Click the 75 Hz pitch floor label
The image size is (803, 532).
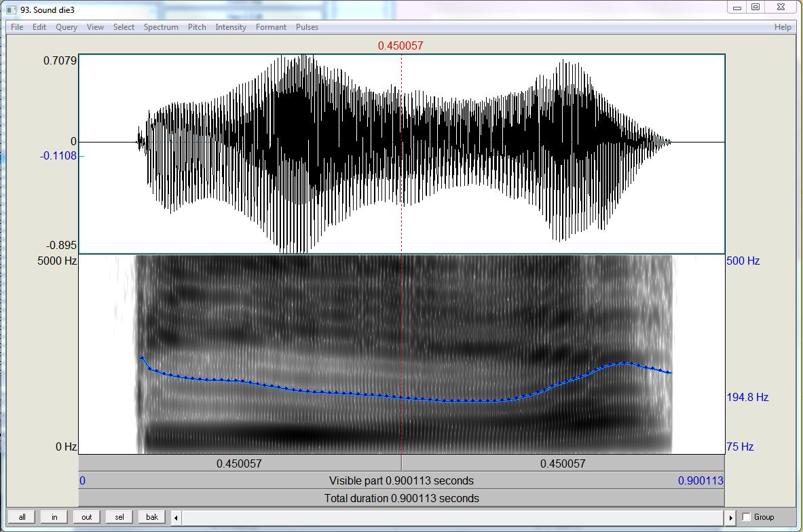coord(740,446)
